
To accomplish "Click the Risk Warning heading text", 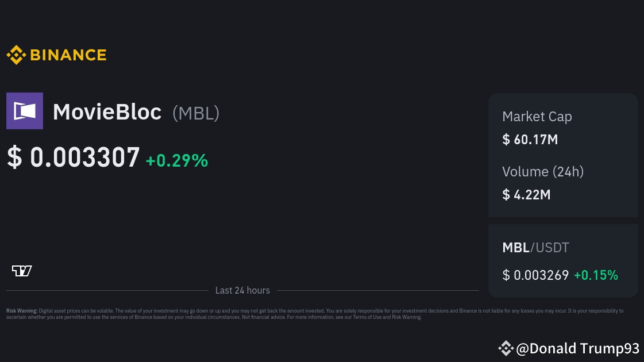I will click(22, 311).
